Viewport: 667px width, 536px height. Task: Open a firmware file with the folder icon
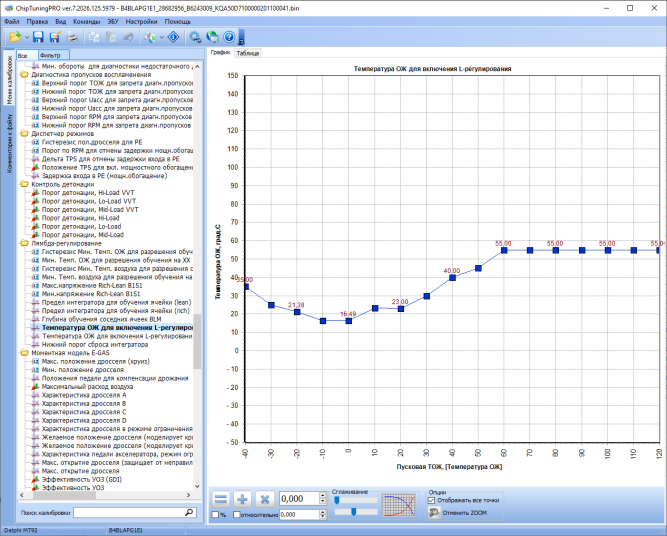click(x=15, y=37)
